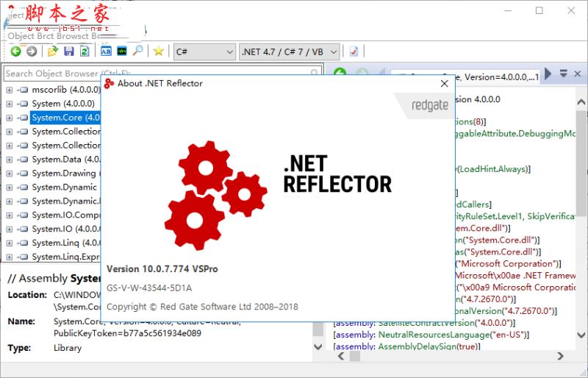
Task: Click the code pane scroll down arrow
Action: click(581, 335)
